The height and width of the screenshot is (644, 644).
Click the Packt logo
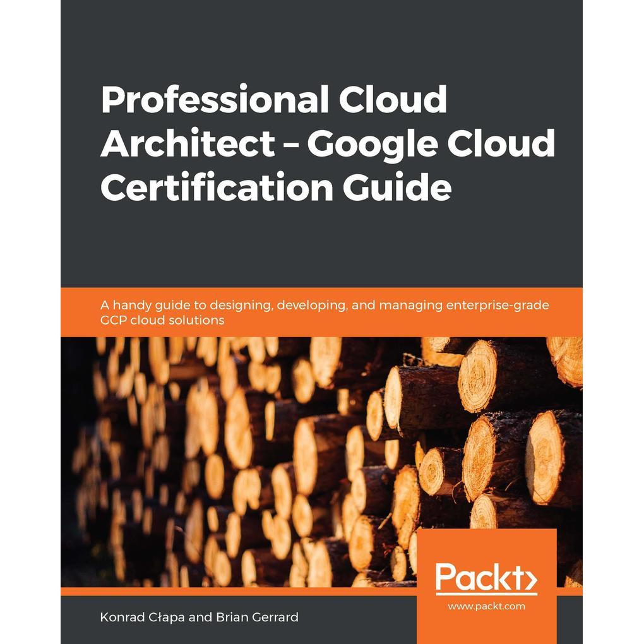(486, 579)
